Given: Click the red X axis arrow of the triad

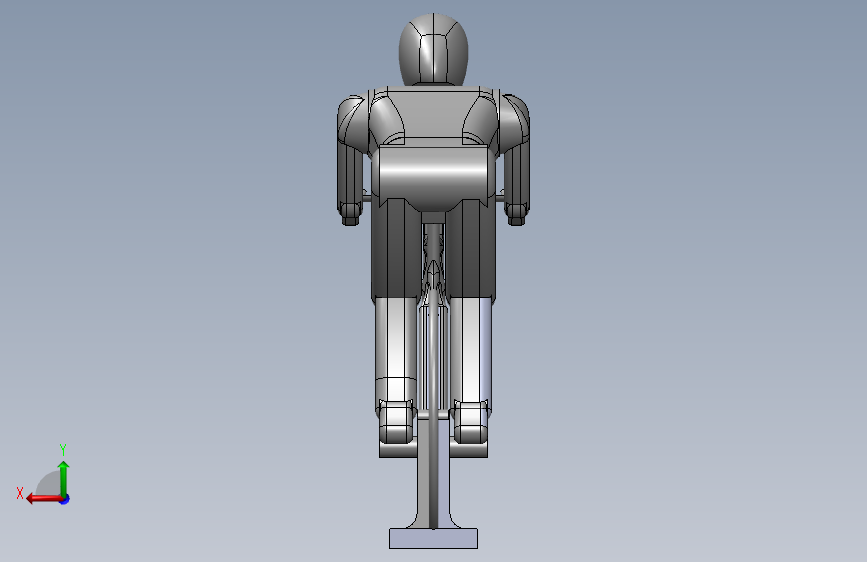Looking at the screenshot, I should click(43, 499).
